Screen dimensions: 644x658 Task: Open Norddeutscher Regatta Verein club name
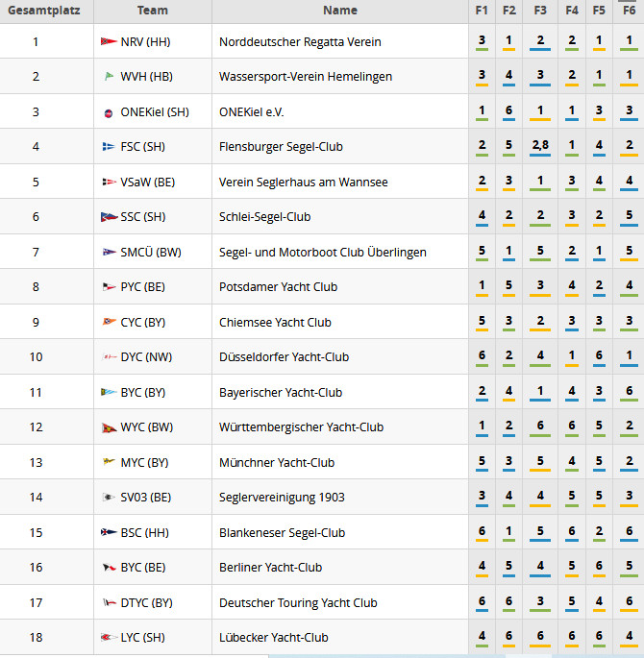click(x=300, y=42)
